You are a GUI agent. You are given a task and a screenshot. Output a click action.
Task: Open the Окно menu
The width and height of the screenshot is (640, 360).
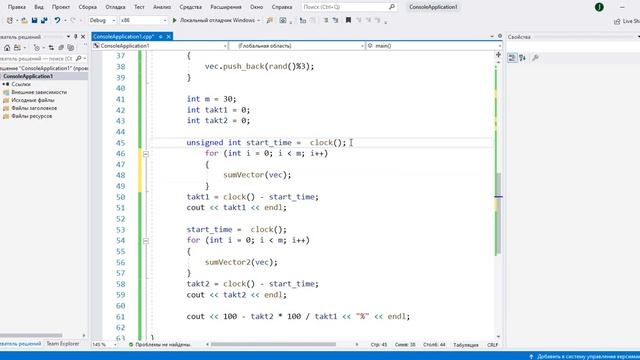coord(256,7)
